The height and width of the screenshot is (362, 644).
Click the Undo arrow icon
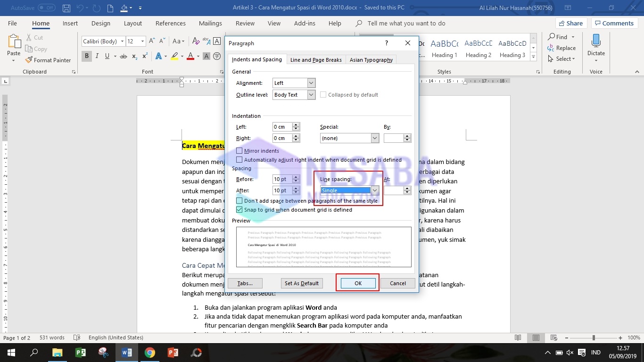pos(80,8)
